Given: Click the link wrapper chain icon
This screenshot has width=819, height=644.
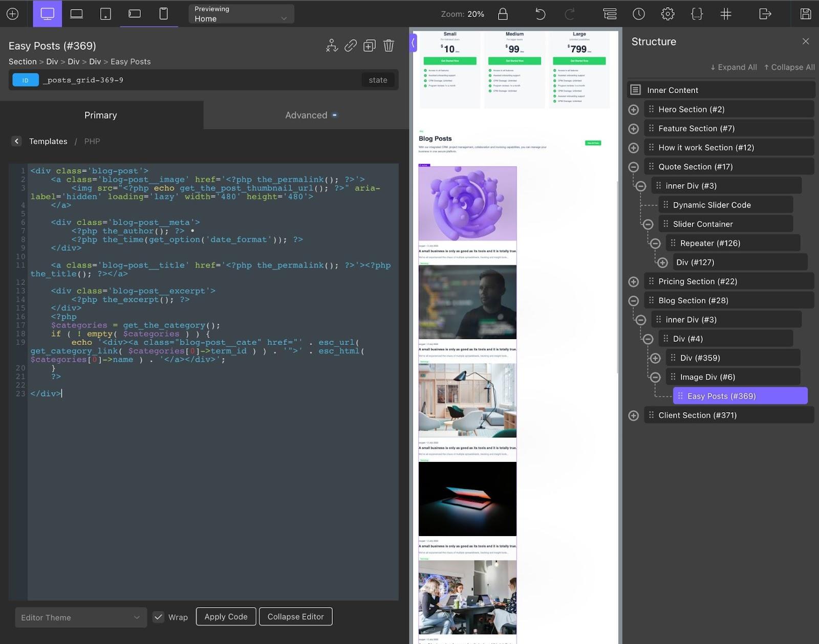Looking at the screenshot, I should coord(351,46).
